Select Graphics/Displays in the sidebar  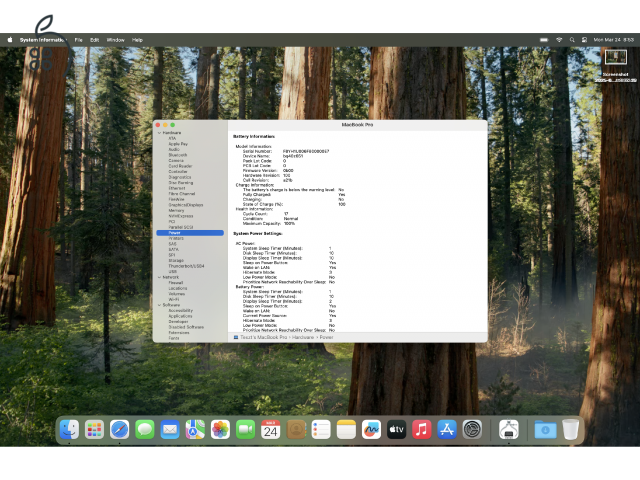point(186,205)
